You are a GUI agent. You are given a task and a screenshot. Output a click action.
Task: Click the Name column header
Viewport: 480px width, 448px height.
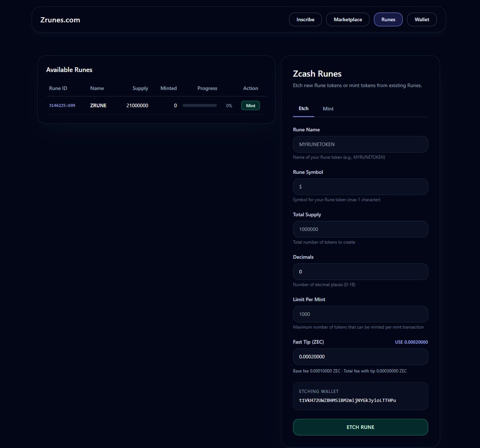click(97, 88)
